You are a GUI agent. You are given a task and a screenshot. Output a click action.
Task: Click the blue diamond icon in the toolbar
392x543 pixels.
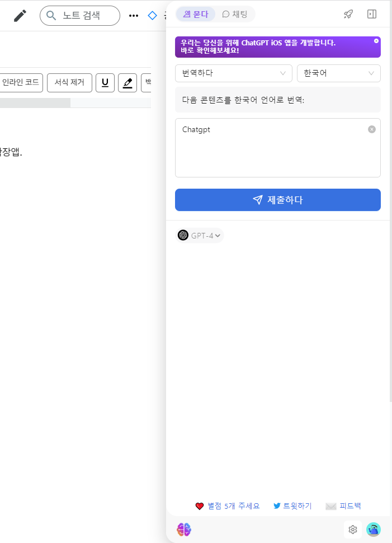point(152,16)
